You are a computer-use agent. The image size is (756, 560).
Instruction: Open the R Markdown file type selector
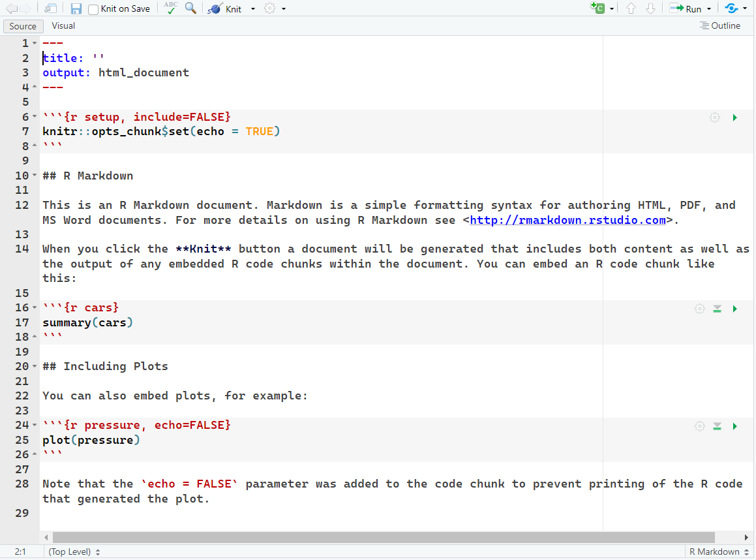click(719, 552)
